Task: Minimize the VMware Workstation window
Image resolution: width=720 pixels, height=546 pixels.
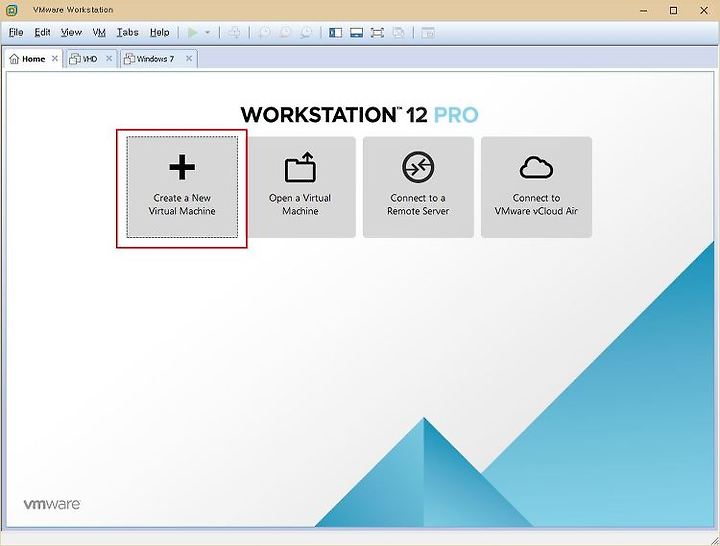Action: coord(644,10)
